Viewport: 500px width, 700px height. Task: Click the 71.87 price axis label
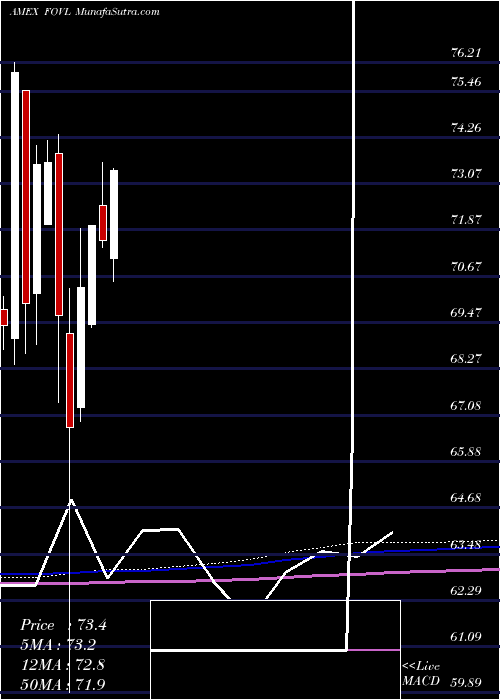[466, 220]
